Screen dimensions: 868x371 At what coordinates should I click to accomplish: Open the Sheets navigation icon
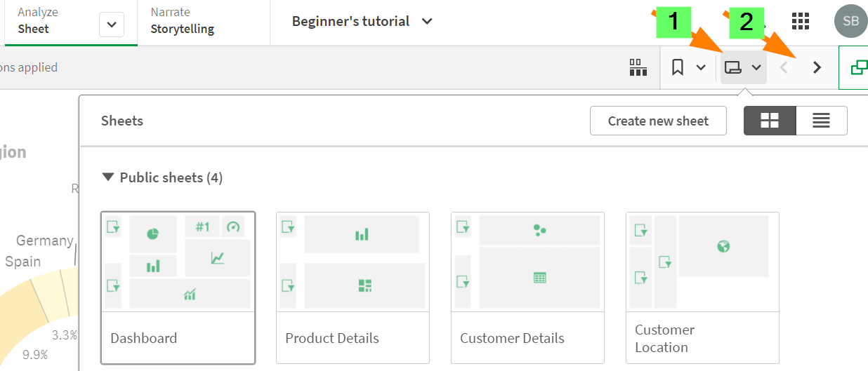(733, 67)
